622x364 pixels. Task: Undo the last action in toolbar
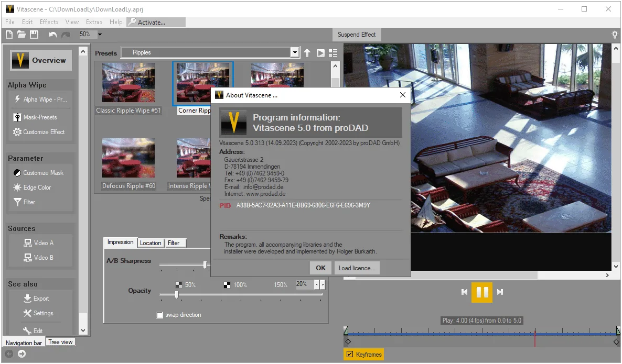pyautogui.click(x=52, y=35)
